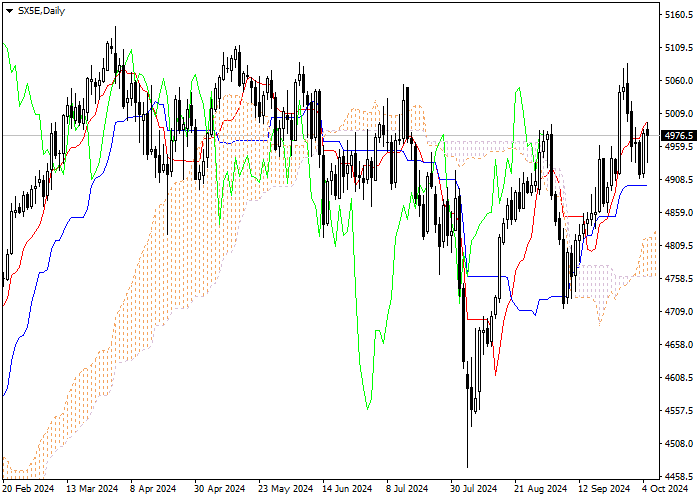
Task: Click the 4758.5 price axis label
Action: point(679,279)
